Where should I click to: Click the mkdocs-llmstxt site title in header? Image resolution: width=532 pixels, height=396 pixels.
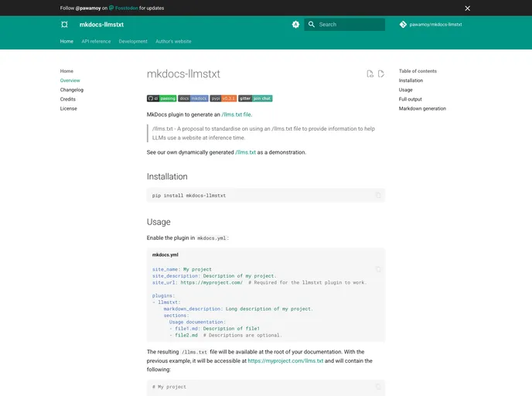[x=101, y=25]
